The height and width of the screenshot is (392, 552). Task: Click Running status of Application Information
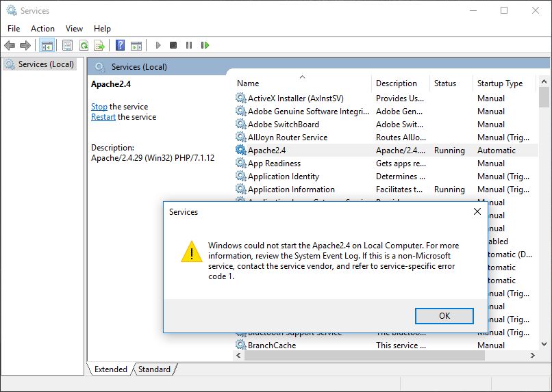tap(449, 189)
